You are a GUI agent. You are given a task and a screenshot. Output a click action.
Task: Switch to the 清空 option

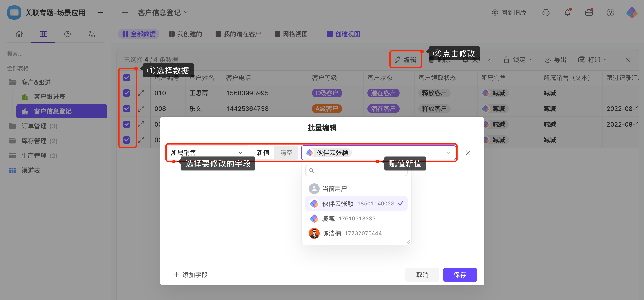click(286, 153)
